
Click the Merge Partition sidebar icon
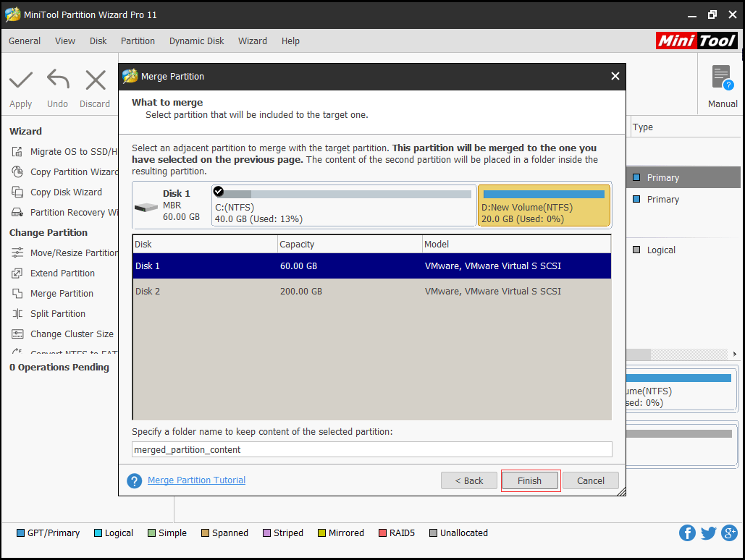tap(17, 294)
